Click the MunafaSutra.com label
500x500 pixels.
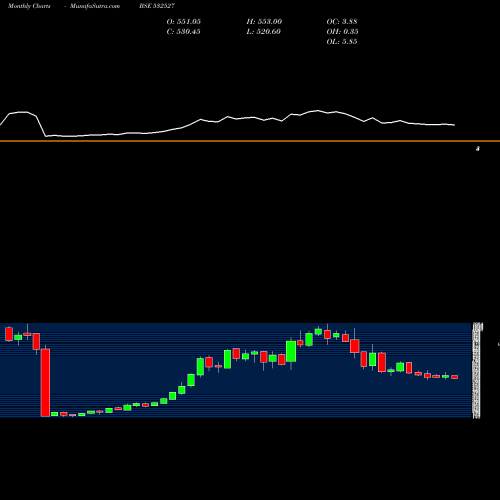[95, 6]
